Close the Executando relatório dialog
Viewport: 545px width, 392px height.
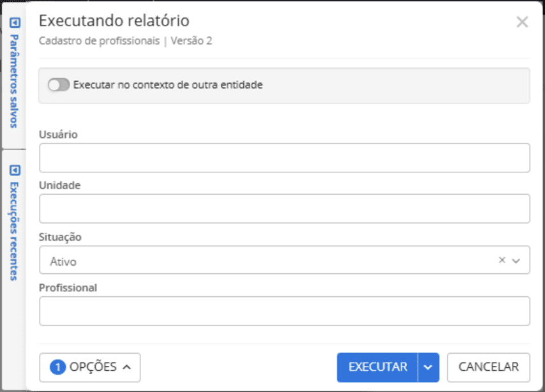522,22
